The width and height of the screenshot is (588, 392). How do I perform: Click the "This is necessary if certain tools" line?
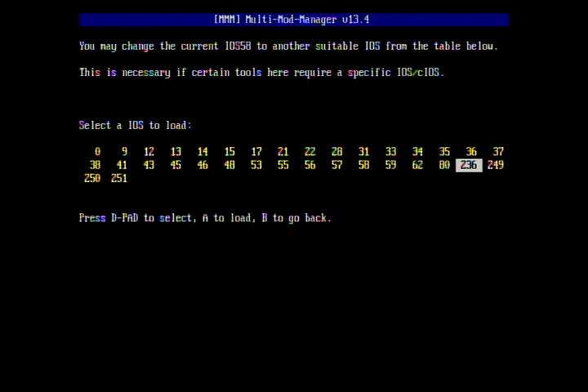261,73
